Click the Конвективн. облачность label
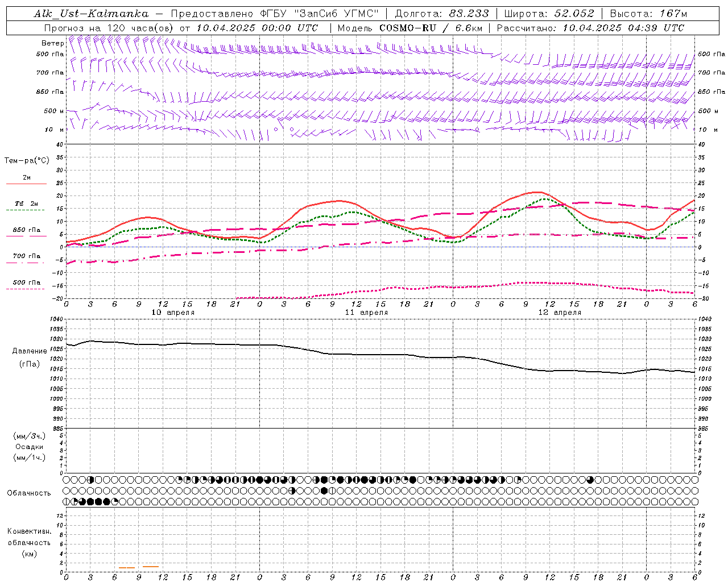This screenshot has width=728, height=582. coord(29,537)
